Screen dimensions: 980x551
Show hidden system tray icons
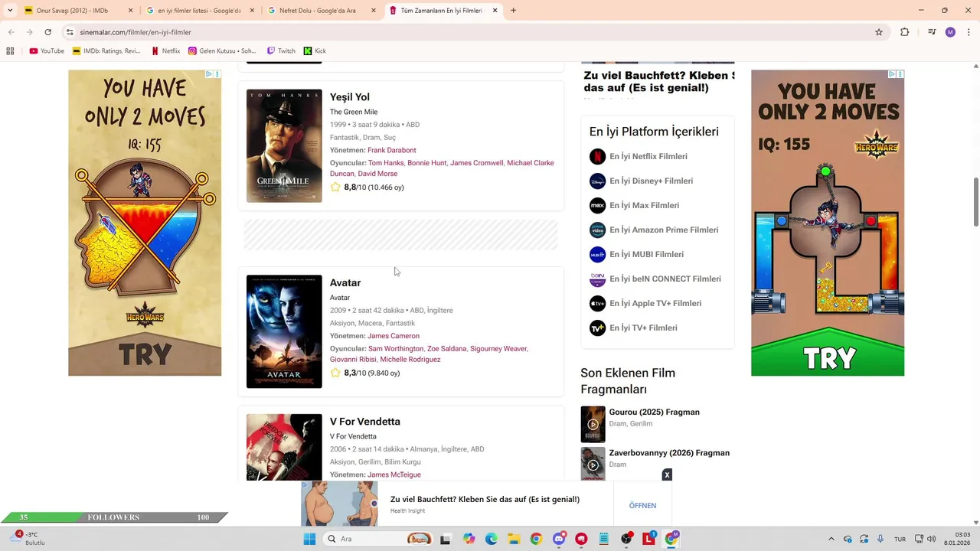(831, 539)
